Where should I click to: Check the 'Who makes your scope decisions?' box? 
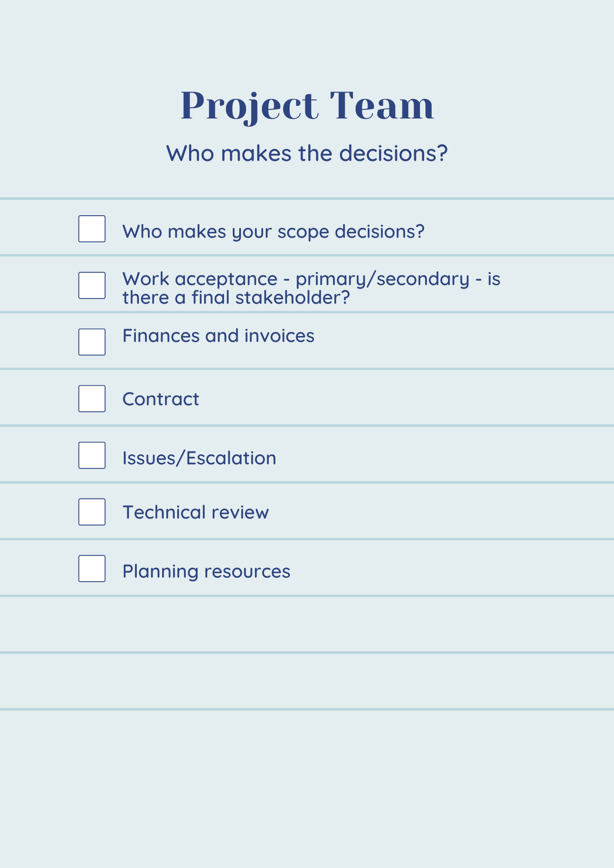tap(92, 229)
